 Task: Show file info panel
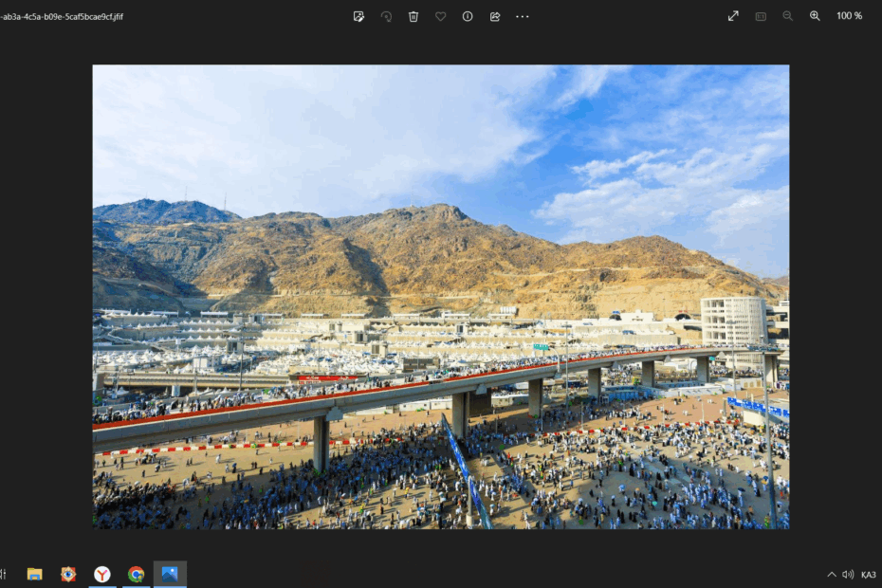pyautogui.click(x=468, y=16)
